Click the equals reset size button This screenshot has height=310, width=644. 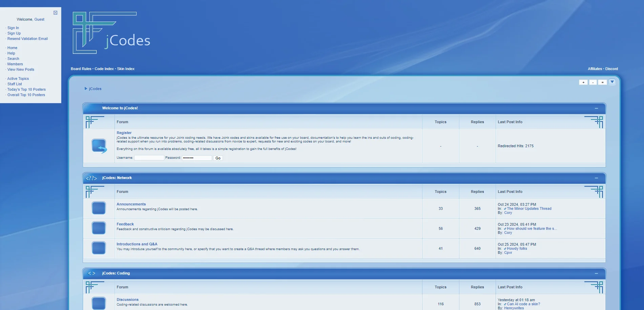point(602,82)
